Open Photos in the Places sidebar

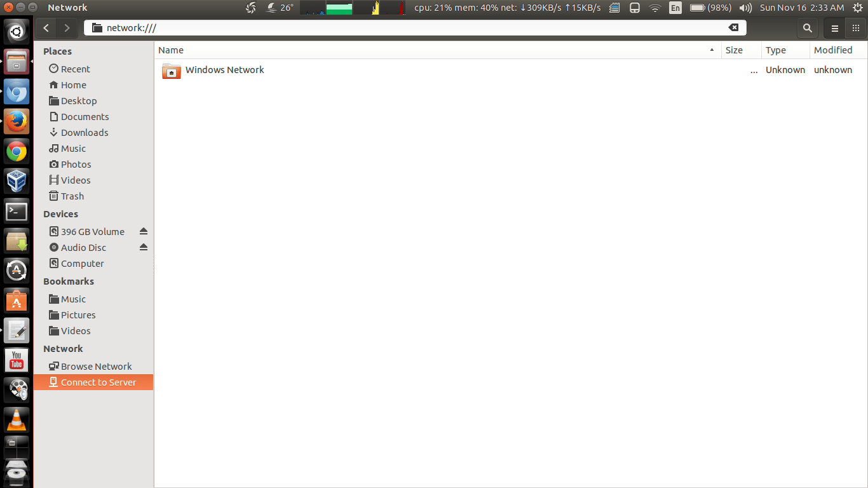click(x=93, y=164)
